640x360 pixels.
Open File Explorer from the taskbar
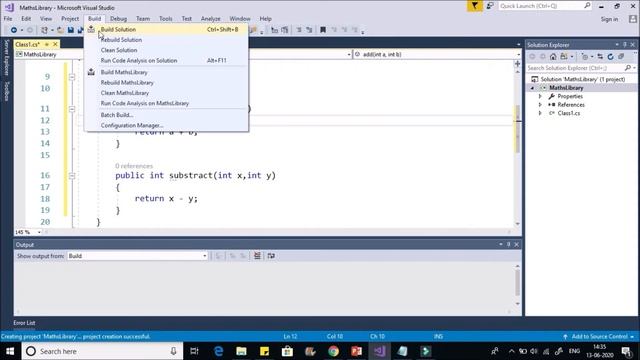[x=241, y=351]
